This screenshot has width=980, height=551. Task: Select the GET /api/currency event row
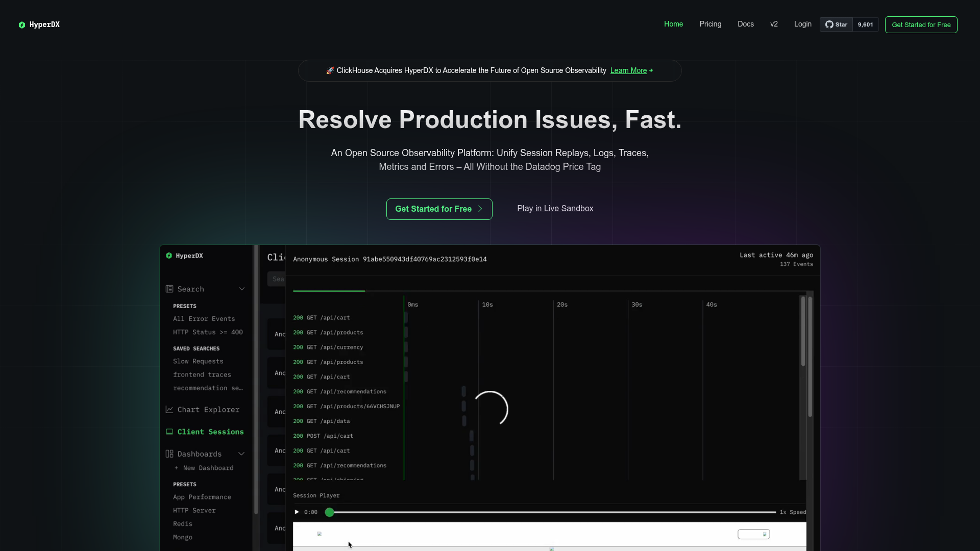[328, 347]
